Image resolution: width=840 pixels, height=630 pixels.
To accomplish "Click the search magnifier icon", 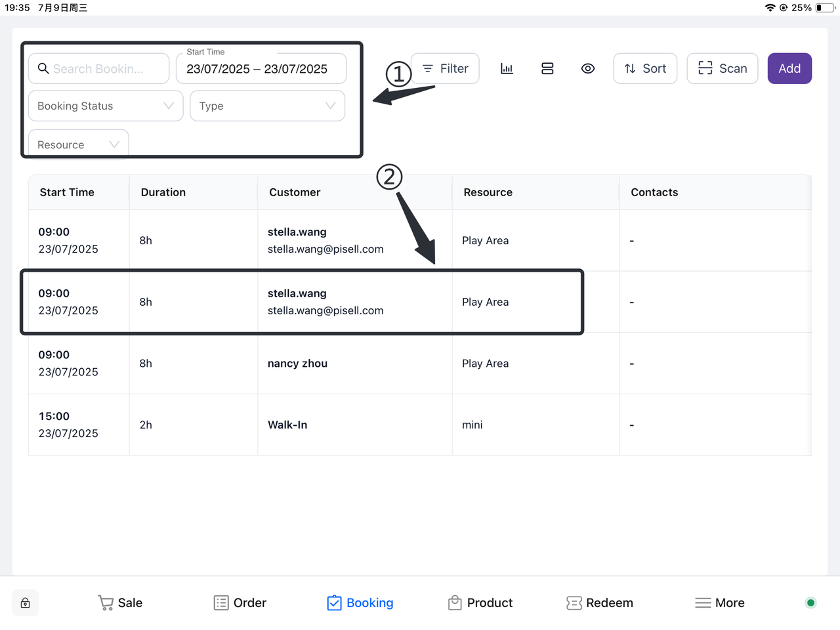I will pos(43,69).
